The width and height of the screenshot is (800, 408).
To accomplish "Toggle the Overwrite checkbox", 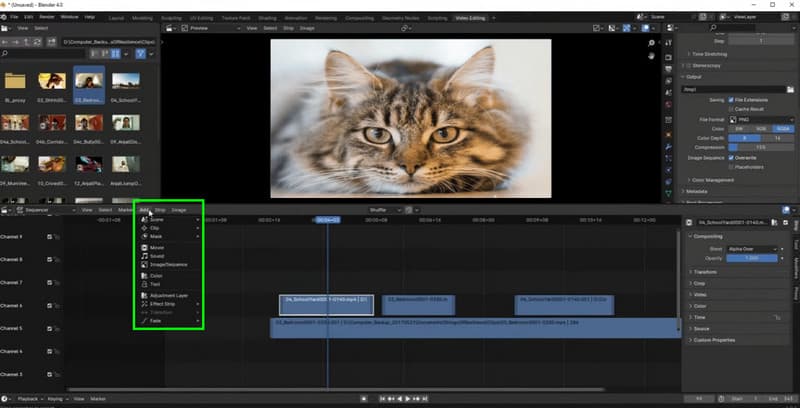I will click(731, 158).
